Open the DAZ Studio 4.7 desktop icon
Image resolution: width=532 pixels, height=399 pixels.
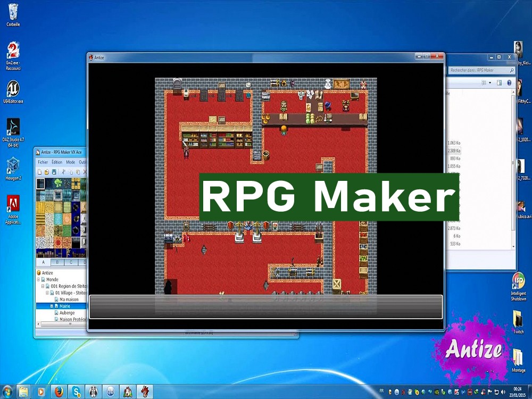click(x=13, y=133)
